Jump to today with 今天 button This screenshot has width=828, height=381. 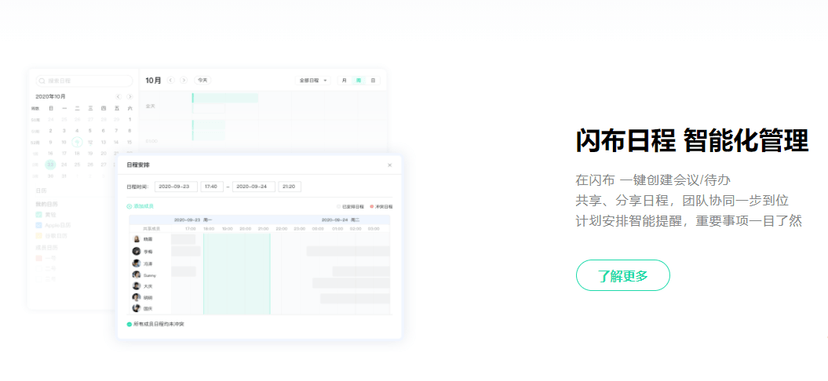(x=202, y=80)
